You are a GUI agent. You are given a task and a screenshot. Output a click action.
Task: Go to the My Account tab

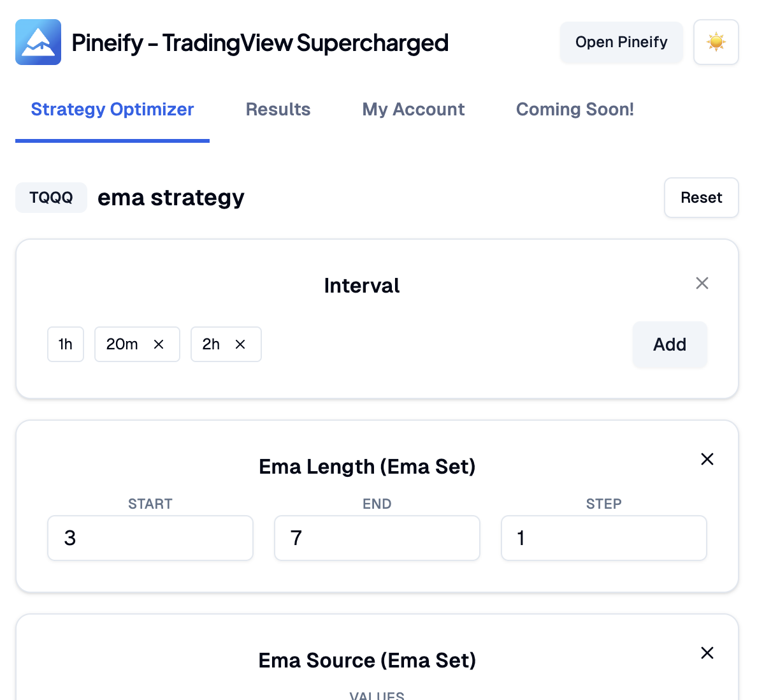413,110
